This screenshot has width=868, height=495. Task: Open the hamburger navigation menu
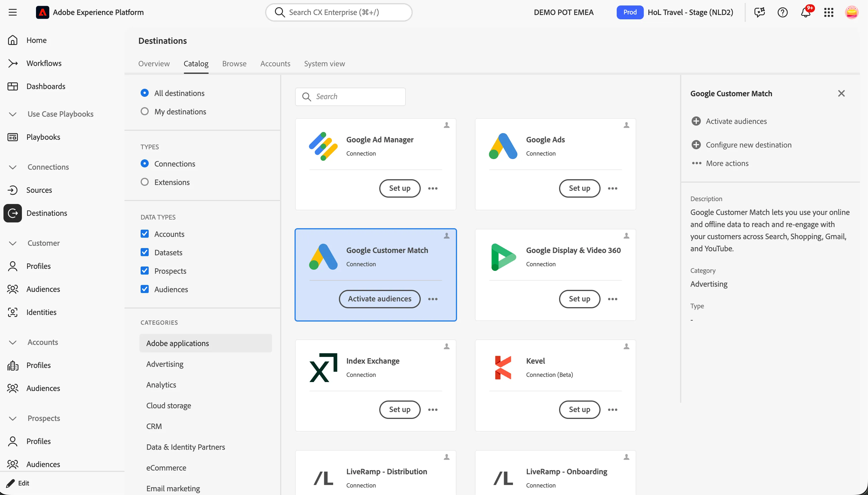(13, 12)
